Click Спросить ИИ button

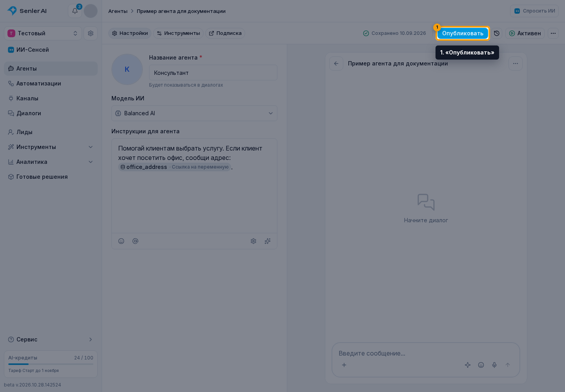click(534, 11)
